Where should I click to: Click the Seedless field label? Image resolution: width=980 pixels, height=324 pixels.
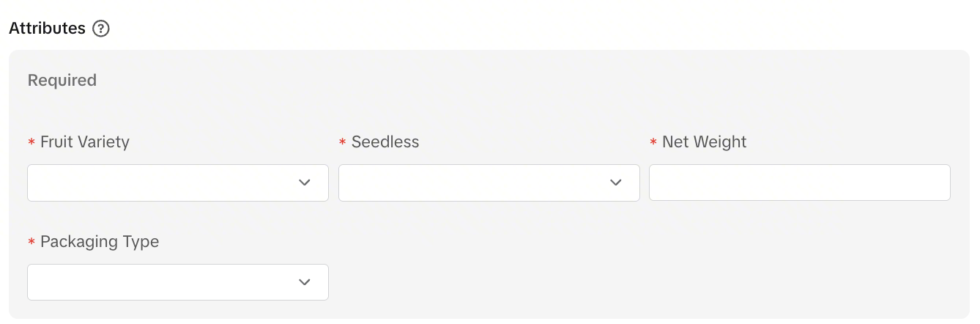pyautogui.click(x=385, y=142)
